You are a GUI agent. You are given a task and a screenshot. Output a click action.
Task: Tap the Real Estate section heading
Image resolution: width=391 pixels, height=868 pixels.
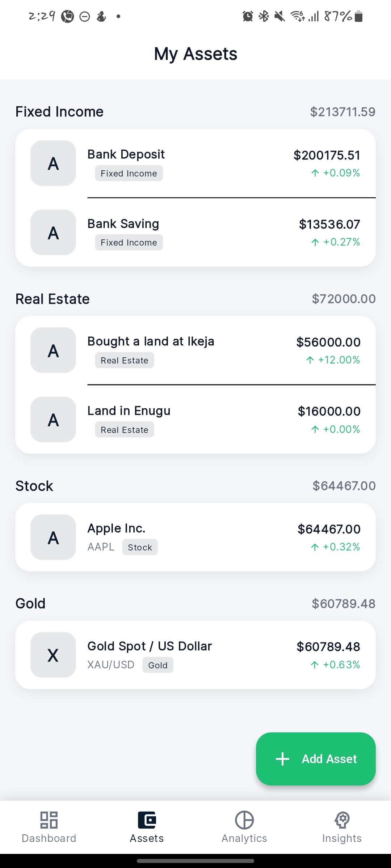(52, 299)
